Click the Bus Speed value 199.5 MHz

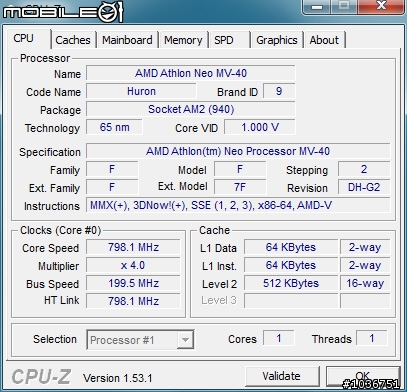tap(133, 283)
